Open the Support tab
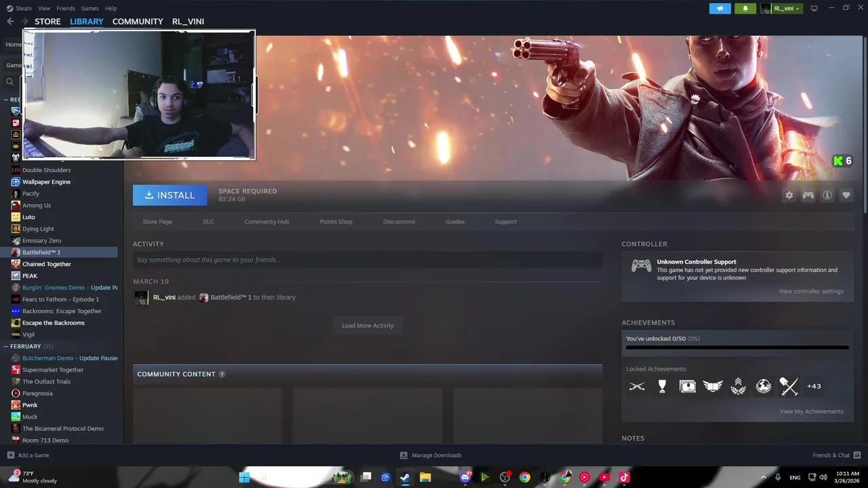 click(x=505, y=222)
